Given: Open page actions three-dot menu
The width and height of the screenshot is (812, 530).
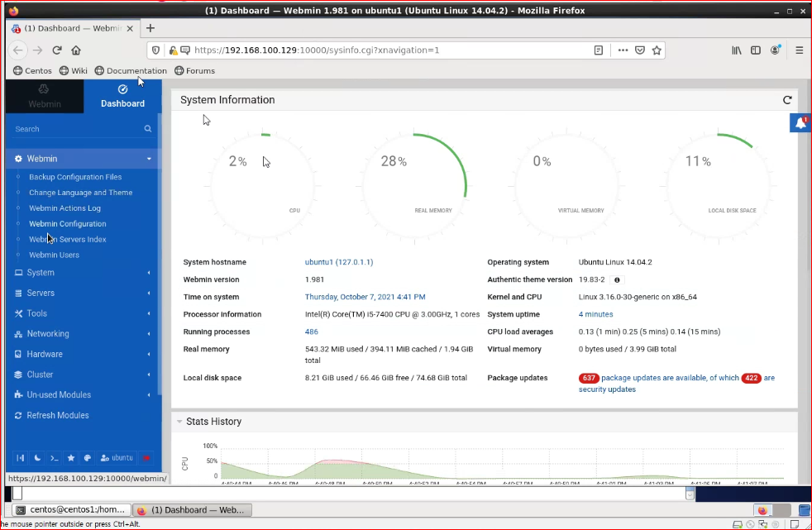Looking at the screenshot, I should pyautogui.click(x=623, y=50).
